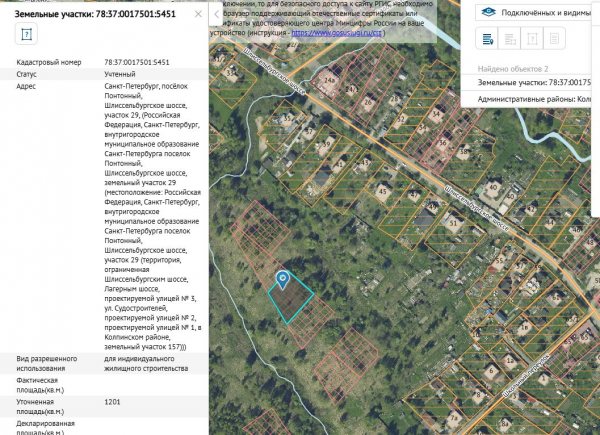Image resolution: width=600 pixels, height=435 pixels.
Task: Select the parcel info icon in results toolbar
Action: [532, 39]
